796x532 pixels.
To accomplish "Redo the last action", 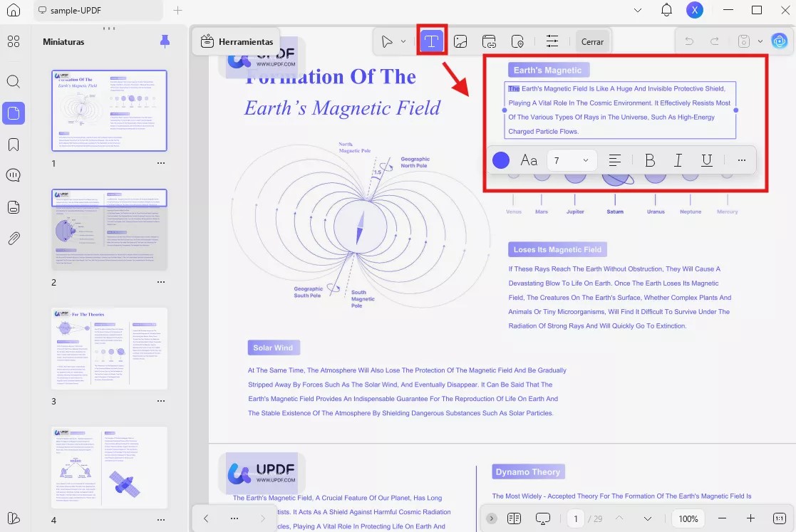I will [714, 41].
